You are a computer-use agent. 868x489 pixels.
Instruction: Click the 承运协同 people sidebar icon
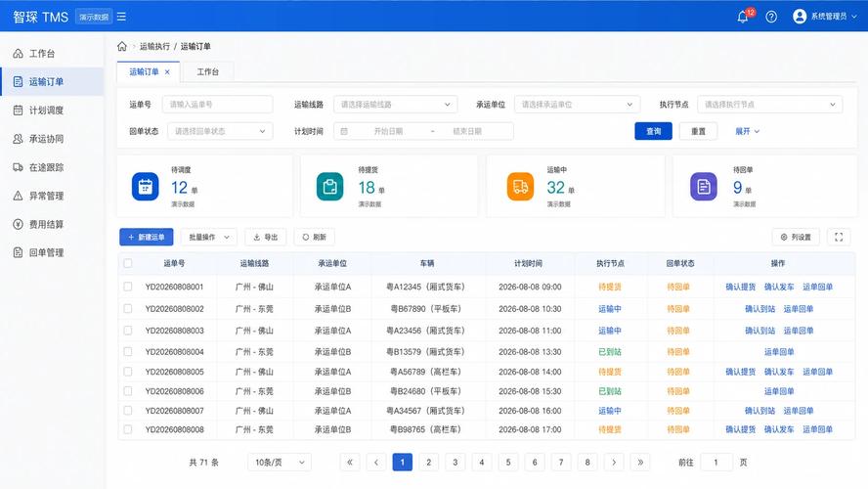pos(18,139)
